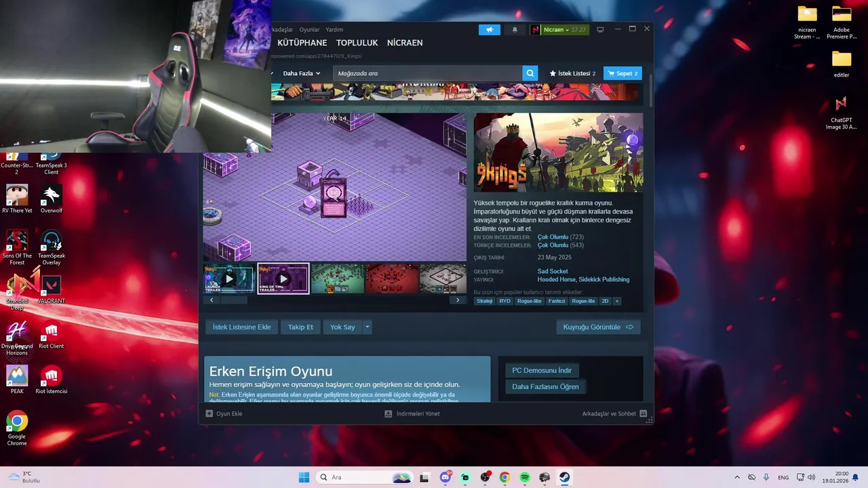Go to the TOPLULUK tab
Viewport: 868px width, 488px height.
point(357,43)
